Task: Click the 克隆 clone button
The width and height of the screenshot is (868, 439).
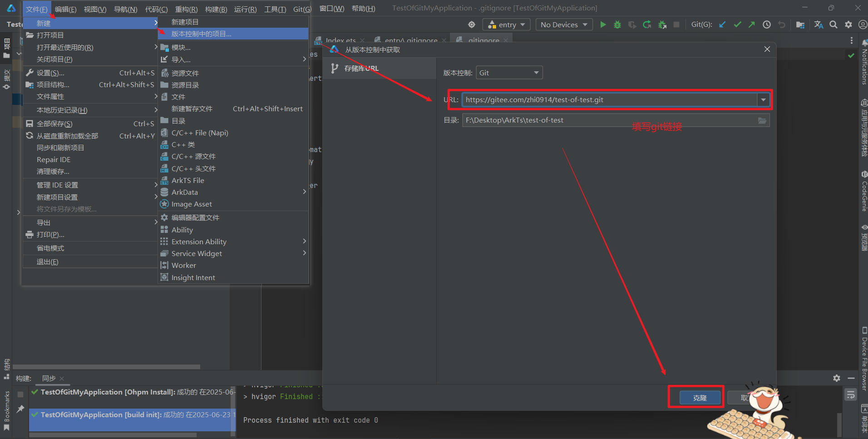Action: [700, 398]
